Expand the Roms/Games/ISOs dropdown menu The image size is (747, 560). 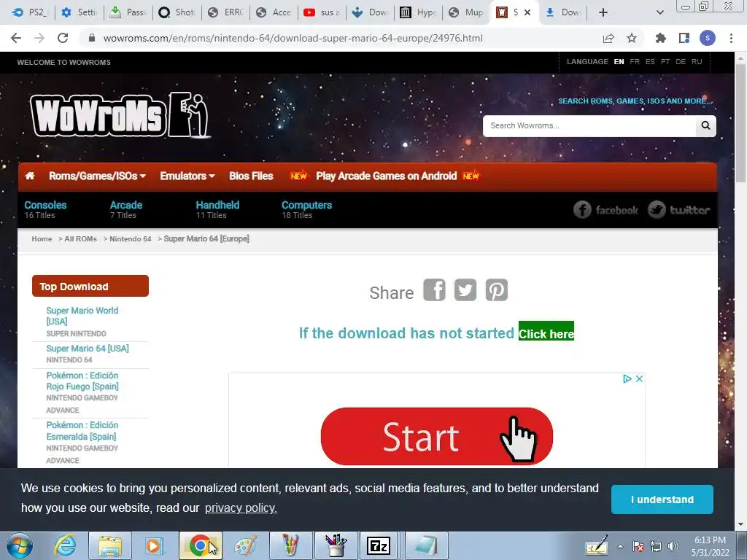tap(97, 176)
